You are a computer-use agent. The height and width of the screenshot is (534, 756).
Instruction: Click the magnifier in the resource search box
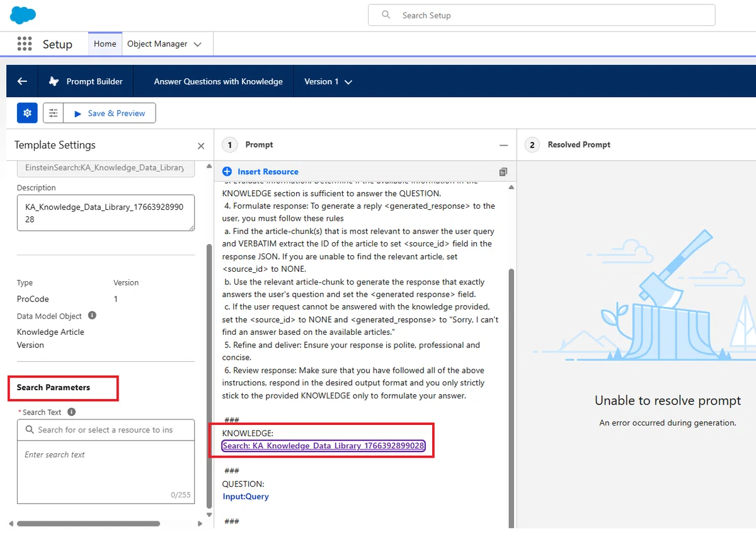click(29, 429)
